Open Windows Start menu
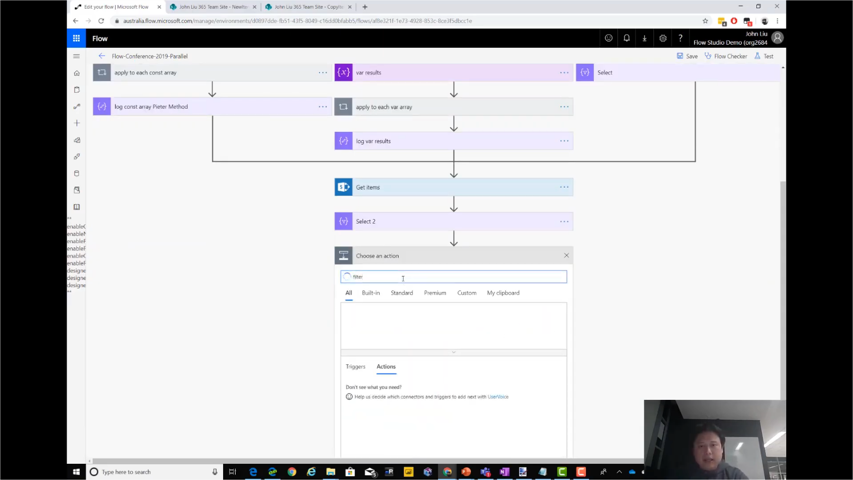 [76, 472]
